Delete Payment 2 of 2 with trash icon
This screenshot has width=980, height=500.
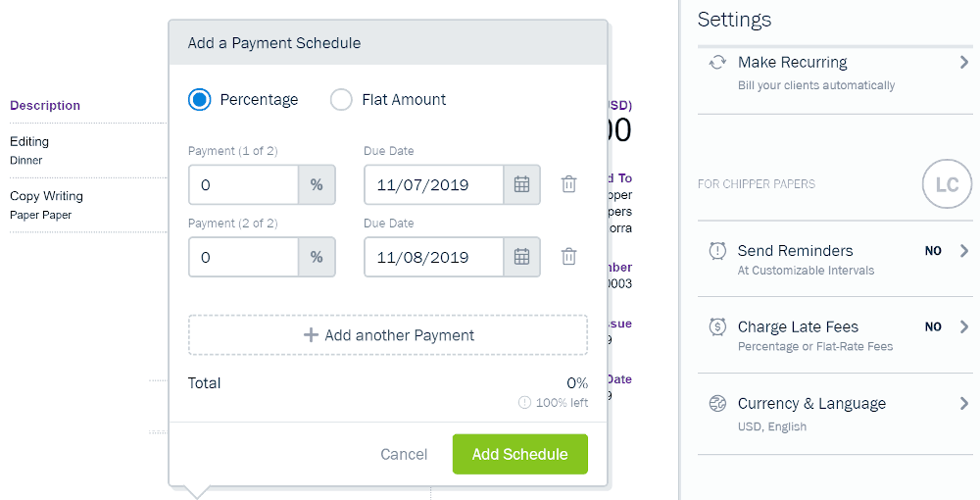coord(568,257)
